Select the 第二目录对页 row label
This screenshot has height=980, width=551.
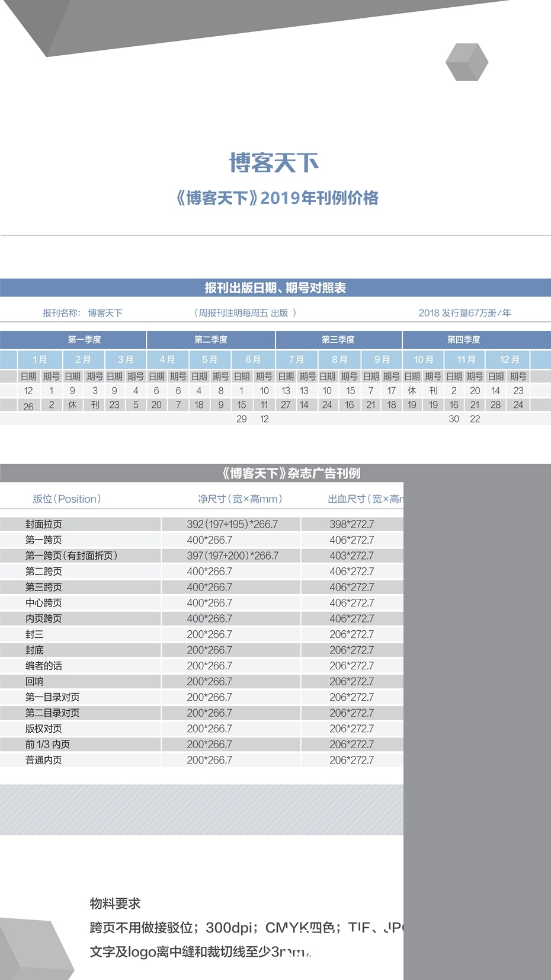[x=53, y=713]
